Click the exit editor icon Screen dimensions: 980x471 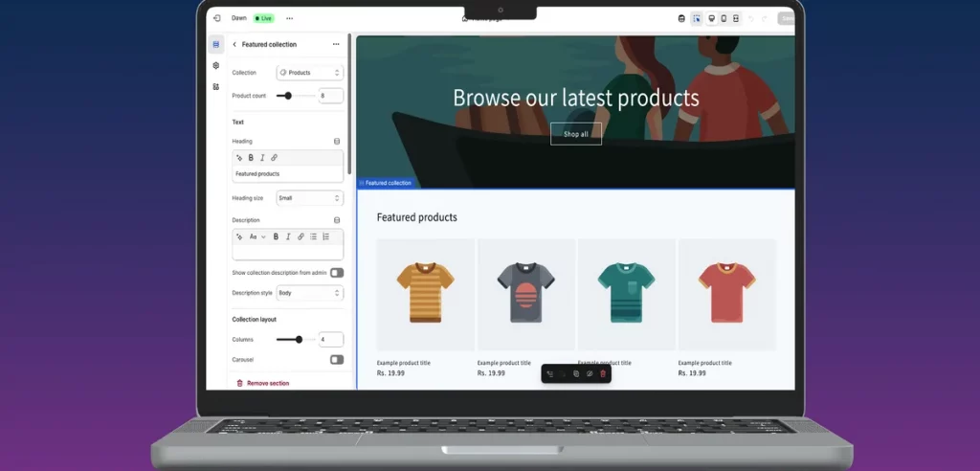[x=216, y=18]
